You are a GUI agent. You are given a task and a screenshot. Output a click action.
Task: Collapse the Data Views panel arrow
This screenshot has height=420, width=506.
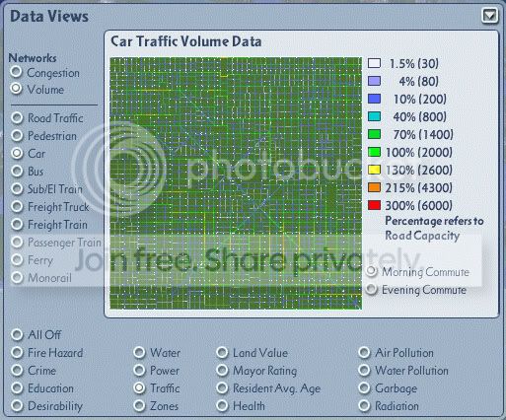[489, 16]
